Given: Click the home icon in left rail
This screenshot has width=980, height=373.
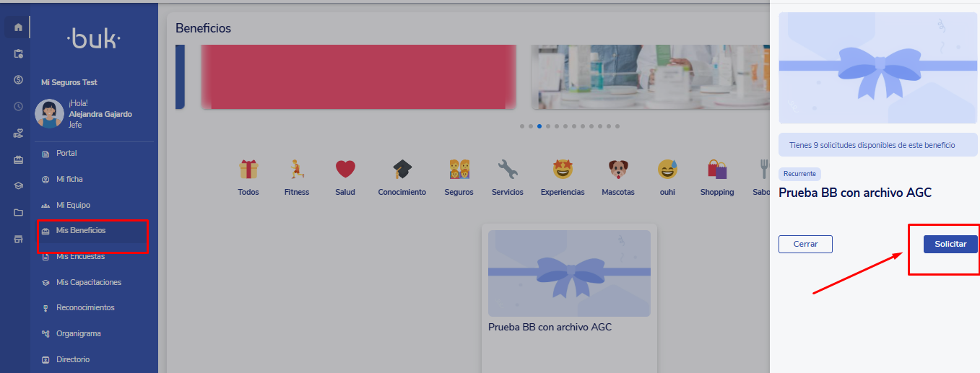Looking at the screenshot, I should coord(18,27).
